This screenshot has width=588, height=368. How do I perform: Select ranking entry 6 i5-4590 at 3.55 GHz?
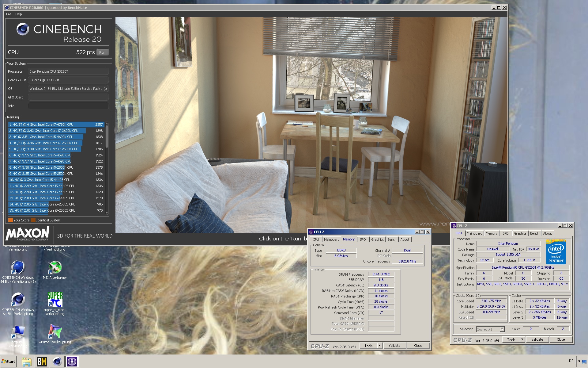(x=56, y=155)
